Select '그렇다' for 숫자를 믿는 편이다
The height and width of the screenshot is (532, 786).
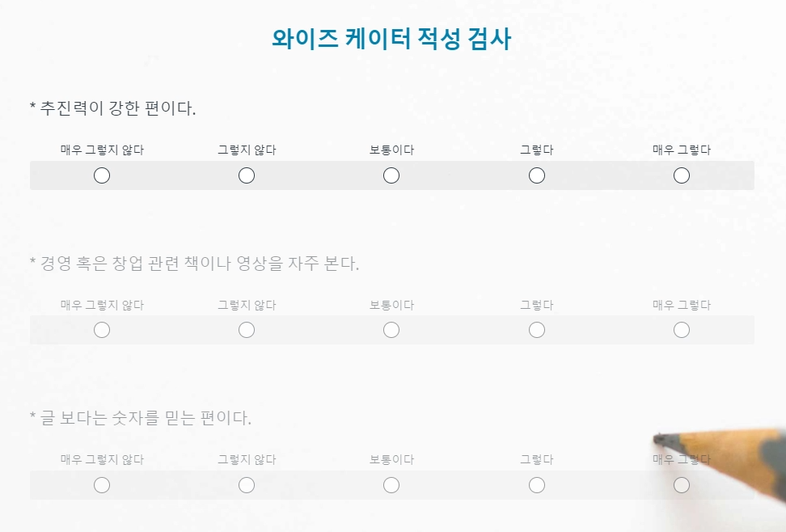[537, 485]
